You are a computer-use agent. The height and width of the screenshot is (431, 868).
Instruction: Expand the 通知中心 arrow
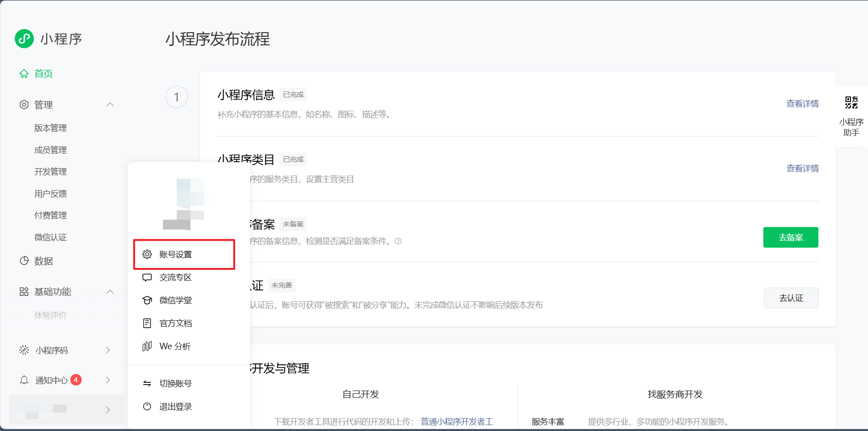(108, 380)
